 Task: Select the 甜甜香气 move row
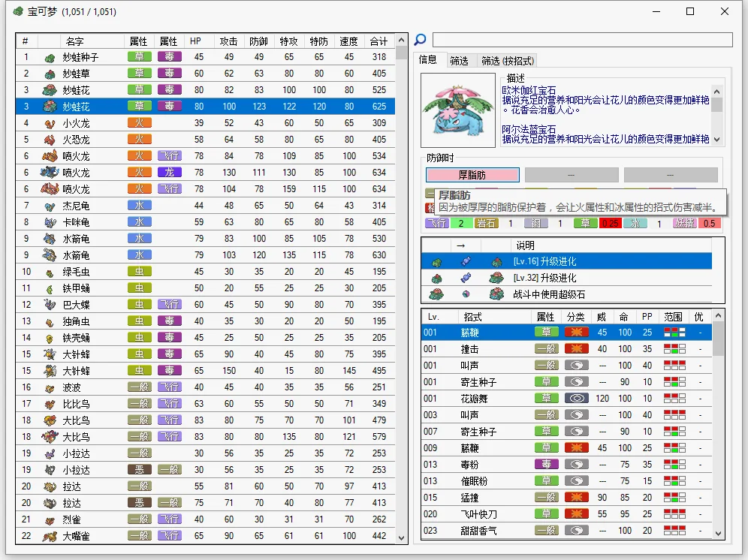click(x=567, y=531)
